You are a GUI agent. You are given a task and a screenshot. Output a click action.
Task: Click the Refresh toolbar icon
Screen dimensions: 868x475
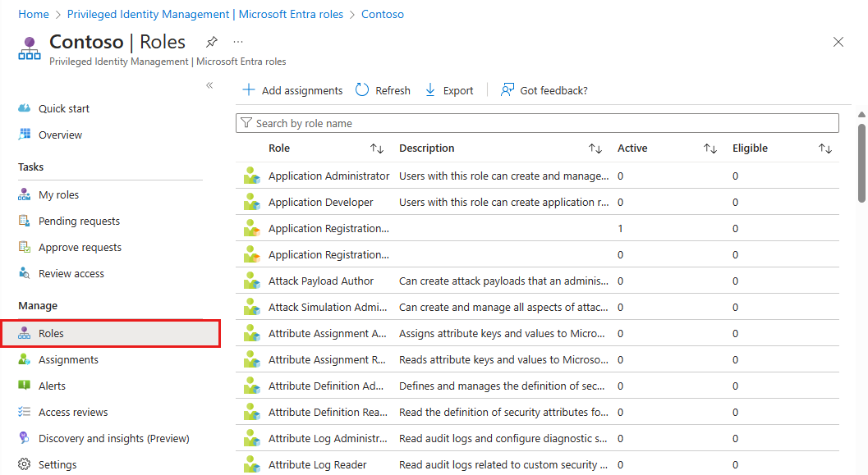[362, 90]
